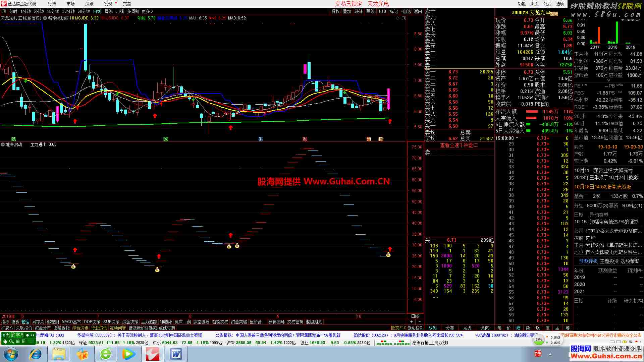644x362 pixels.
Task: Expand the 更多 periods menu
Action: coord(147,11)
